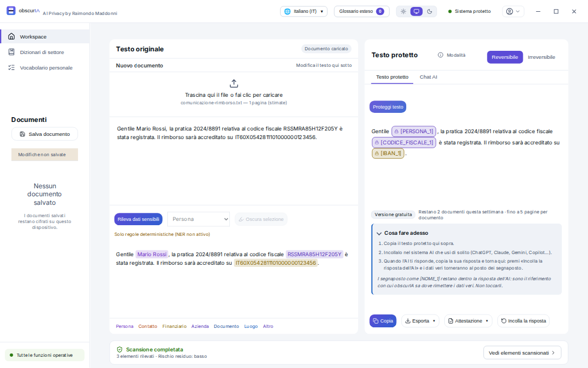Click the Luogo legend label

click(x=251, y=326)
